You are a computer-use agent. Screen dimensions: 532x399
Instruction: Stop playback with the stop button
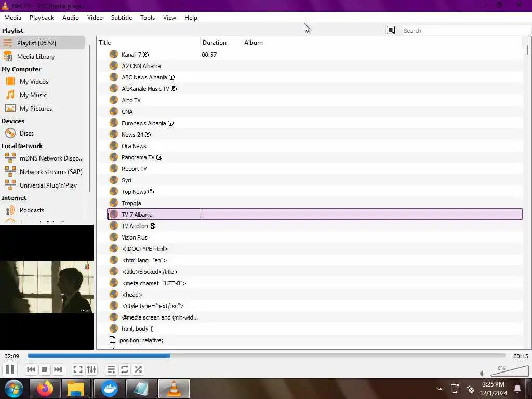point(45,369)
